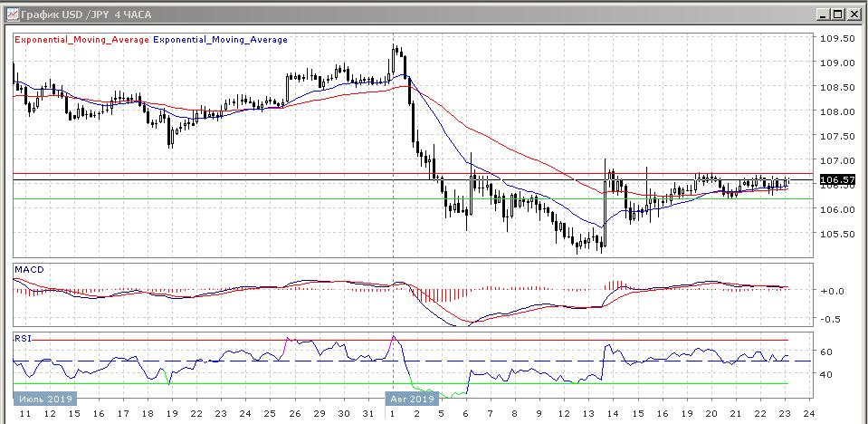The height and width of the screenshot is (424, 868).
Task: Jump to the Авг 2019 date marker
Action: click(412, 397)
